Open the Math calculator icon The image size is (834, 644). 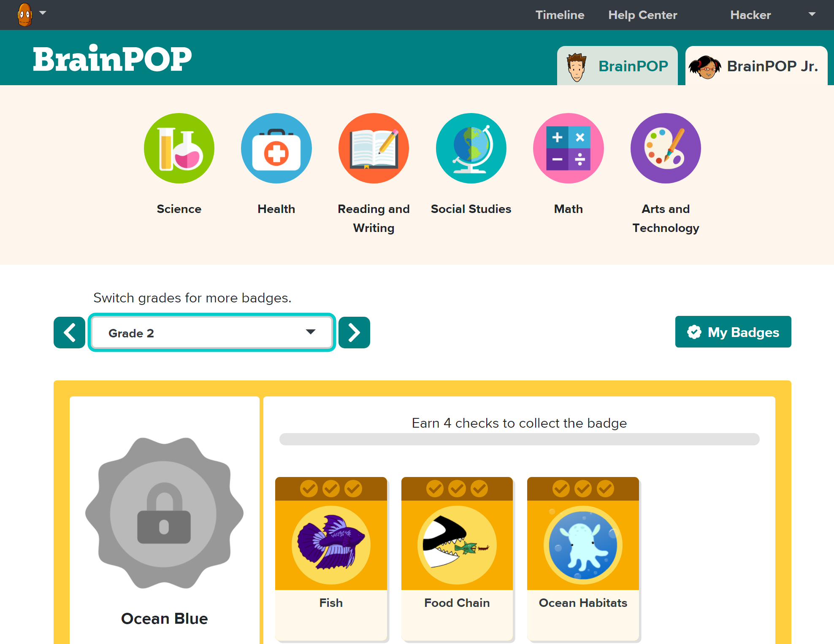point(569,148)
